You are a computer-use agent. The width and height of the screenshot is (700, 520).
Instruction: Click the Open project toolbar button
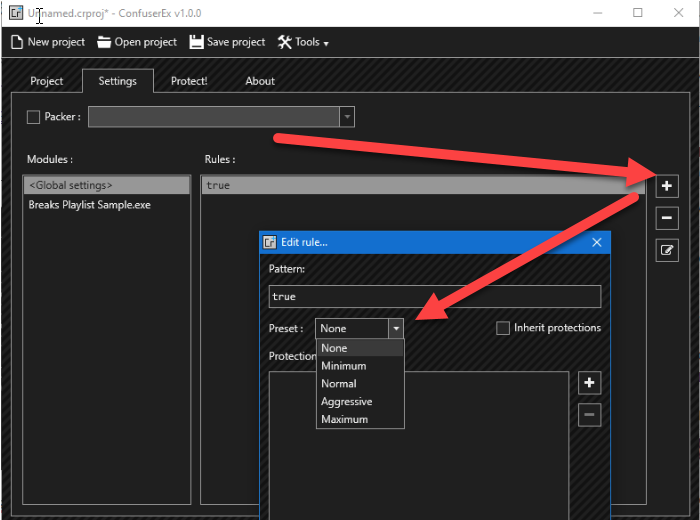pos(137,42)
